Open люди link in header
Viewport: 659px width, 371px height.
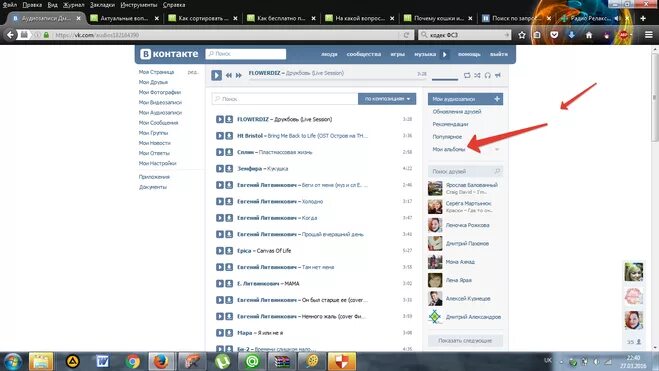(x=329, y=54)
